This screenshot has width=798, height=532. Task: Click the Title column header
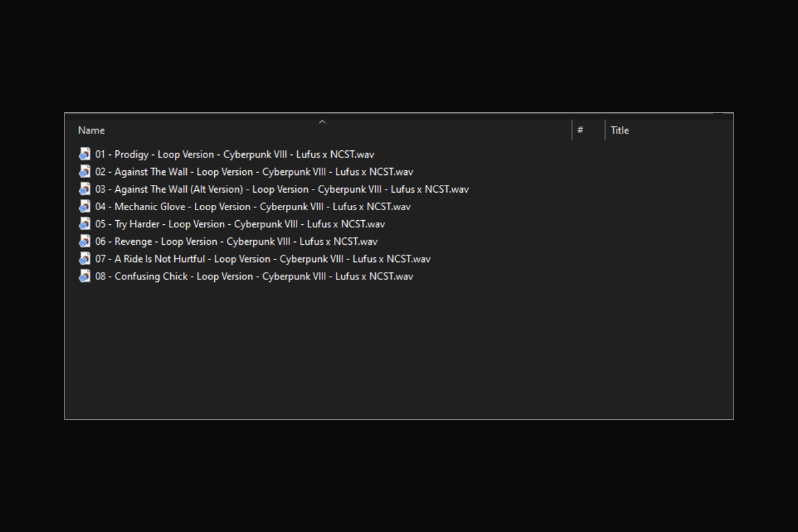[x=620, y=130]
